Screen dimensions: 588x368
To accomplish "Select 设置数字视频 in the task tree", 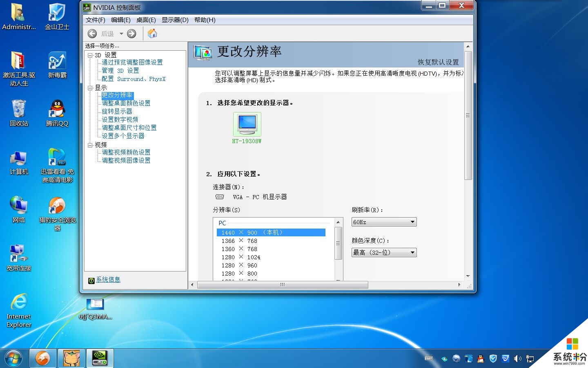I will pyautogui.click(x=120, y=119).
